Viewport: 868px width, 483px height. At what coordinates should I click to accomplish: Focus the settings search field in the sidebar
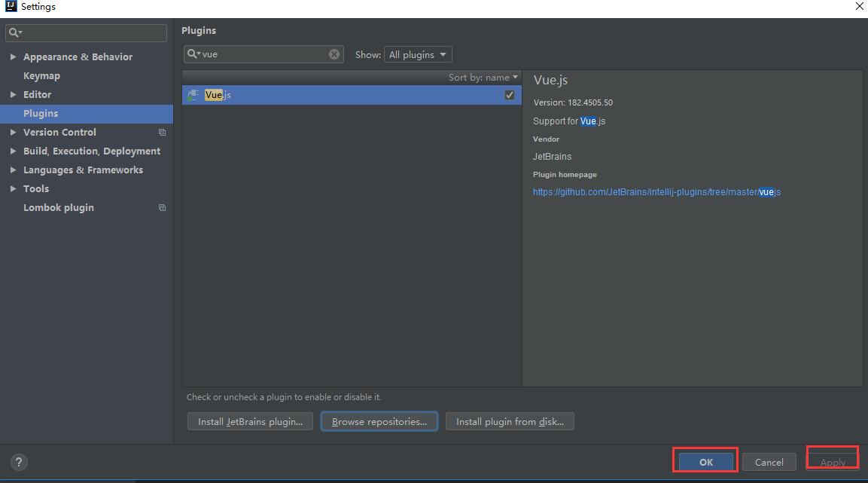click(x=87, y=32)
